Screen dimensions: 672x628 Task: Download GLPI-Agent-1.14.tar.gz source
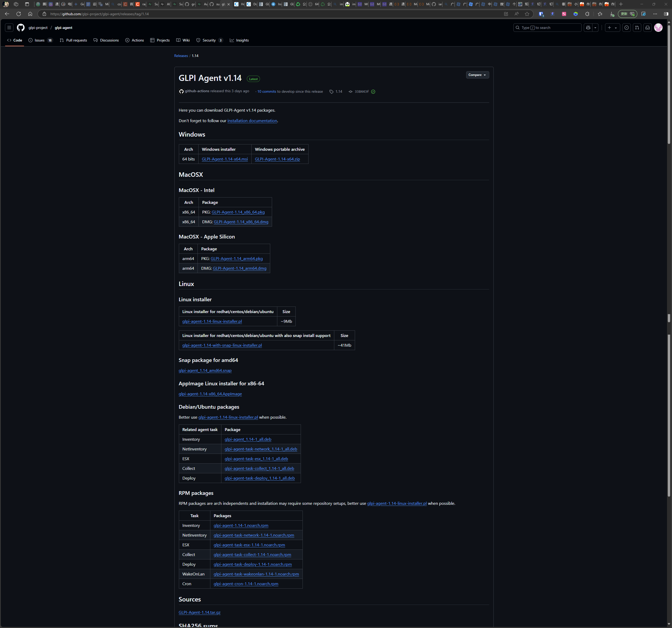coord(199,613)
